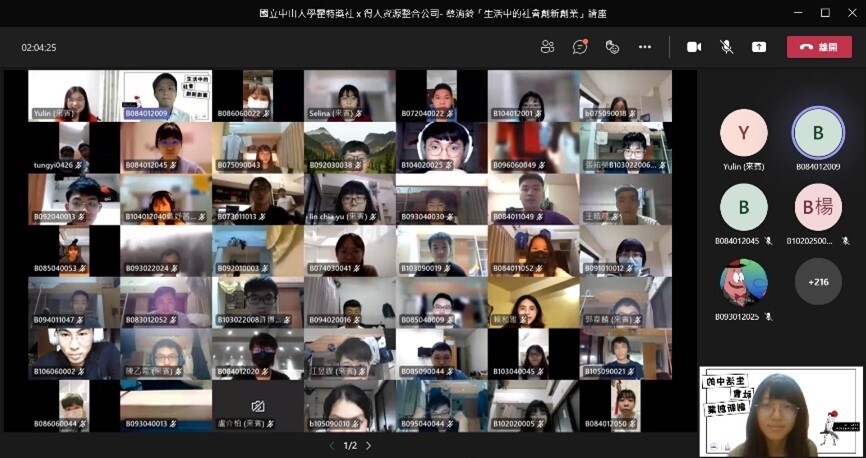Open the meeting chat icon
Screen dimensions: 866x458
pyautogui.click(x=580, y=47)
